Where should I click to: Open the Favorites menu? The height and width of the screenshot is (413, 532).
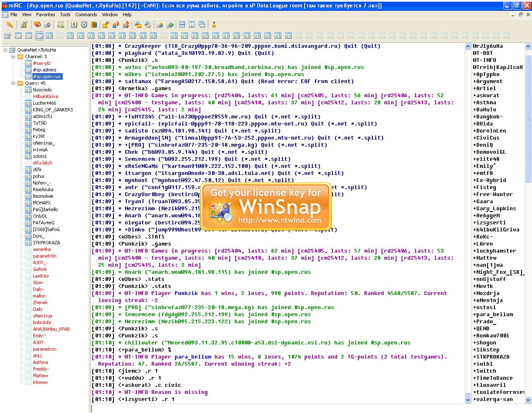[45, 15]
